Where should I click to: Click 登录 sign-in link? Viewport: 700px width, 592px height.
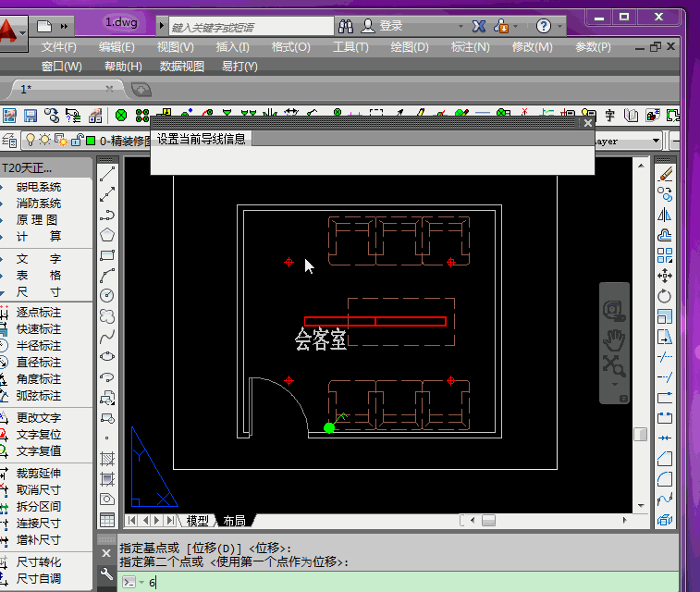click(391, 26)
